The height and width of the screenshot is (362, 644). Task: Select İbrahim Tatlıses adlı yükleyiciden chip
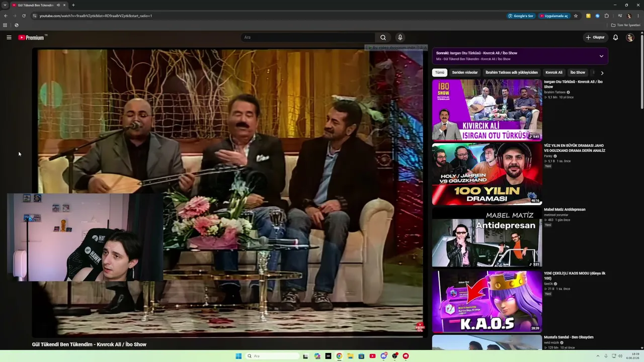point(512,72)
